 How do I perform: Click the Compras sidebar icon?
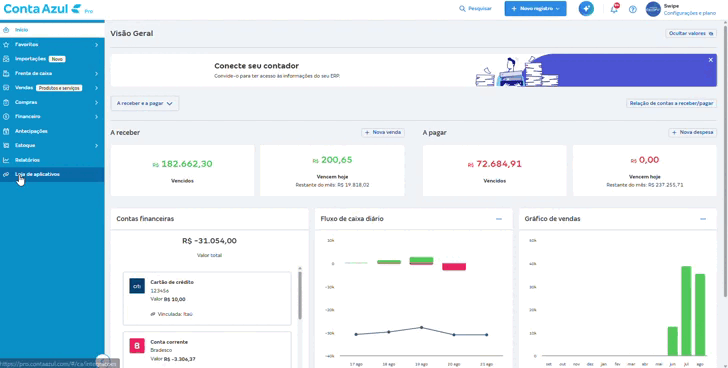6,102
